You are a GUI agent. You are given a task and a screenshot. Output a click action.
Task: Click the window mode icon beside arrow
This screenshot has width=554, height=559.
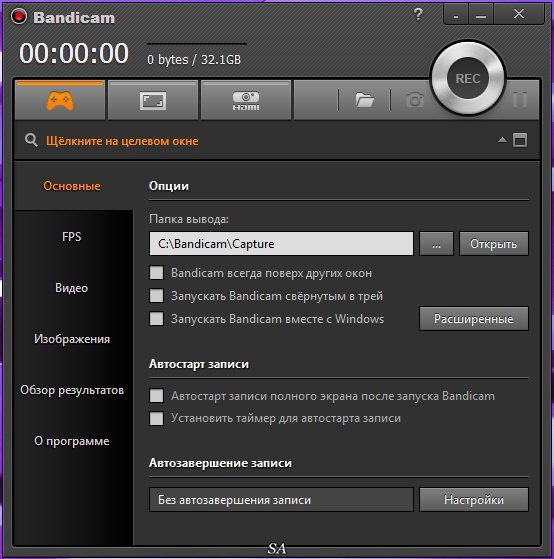(520, 140)
